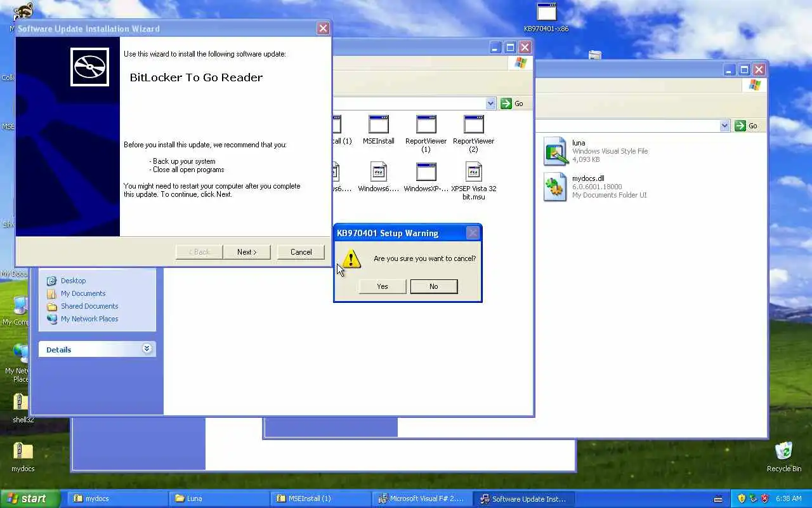Click the 6:38 AM system clock
Image resolution: width=812 pixels, height=508 pixels.
(x=789, y=499)
